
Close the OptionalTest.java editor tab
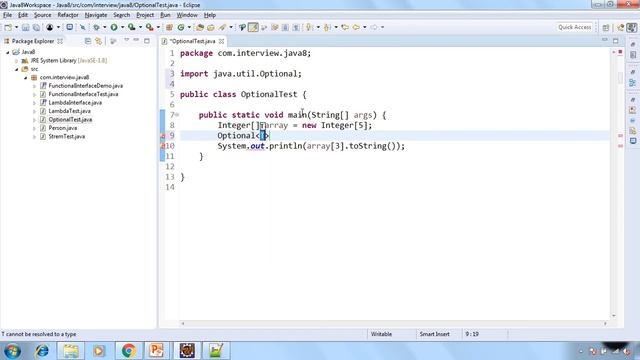(221, 41)
